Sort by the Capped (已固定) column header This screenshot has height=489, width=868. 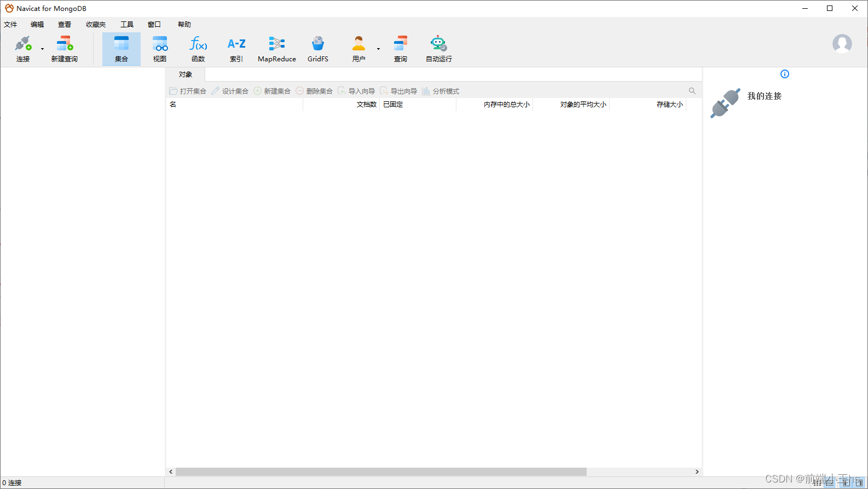(x=418, y=105)
